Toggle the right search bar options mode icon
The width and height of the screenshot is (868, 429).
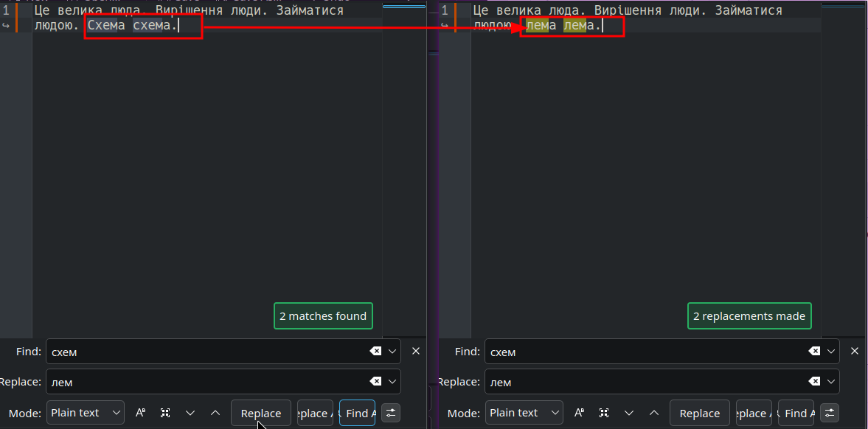coord(829,413)
